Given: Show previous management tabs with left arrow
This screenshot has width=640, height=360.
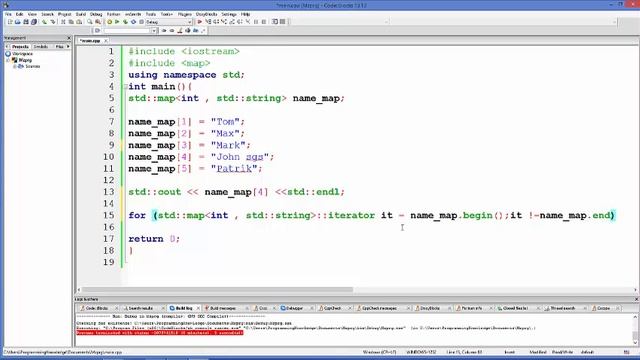Looking at the screenshot, I should 7,47.
